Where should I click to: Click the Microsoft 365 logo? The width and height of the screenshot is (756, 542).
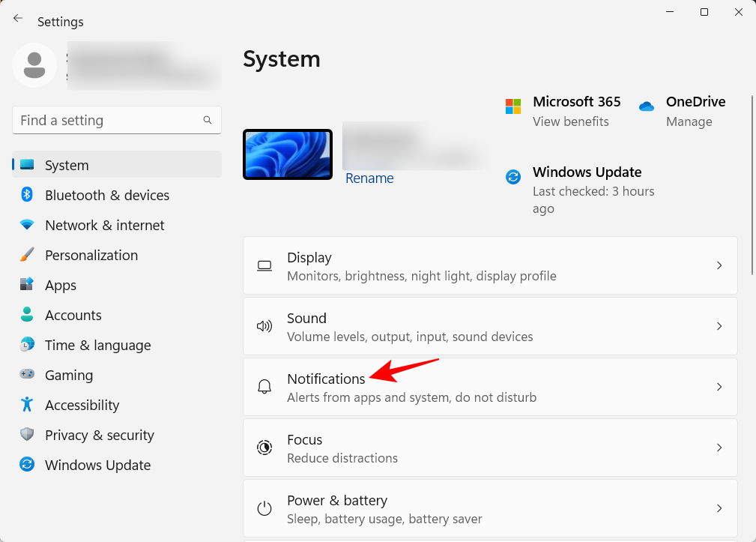(513, 106)
